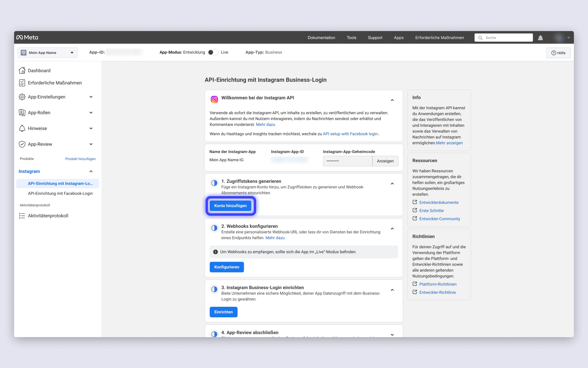Click Produkt hinzufügen link
Screen dimensions: 588x368
tap(80, 159)
